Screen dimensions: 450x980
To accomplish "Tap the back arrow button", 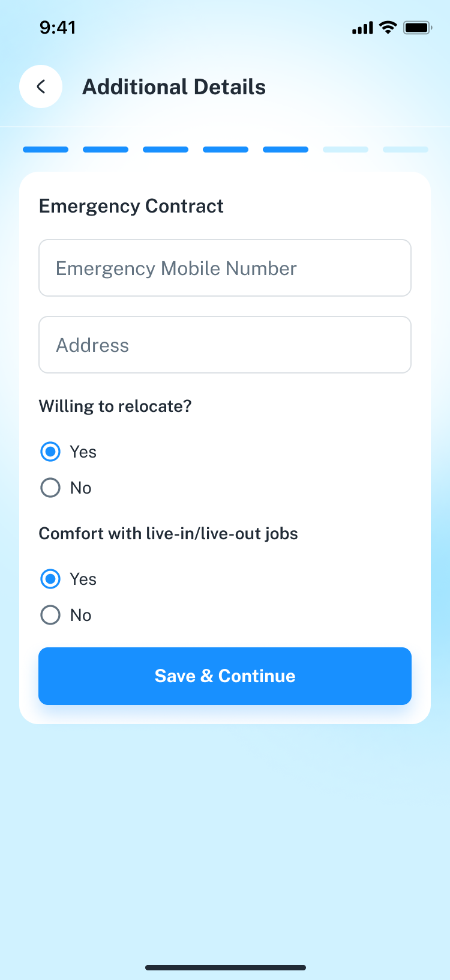I will tap(41, 86).
